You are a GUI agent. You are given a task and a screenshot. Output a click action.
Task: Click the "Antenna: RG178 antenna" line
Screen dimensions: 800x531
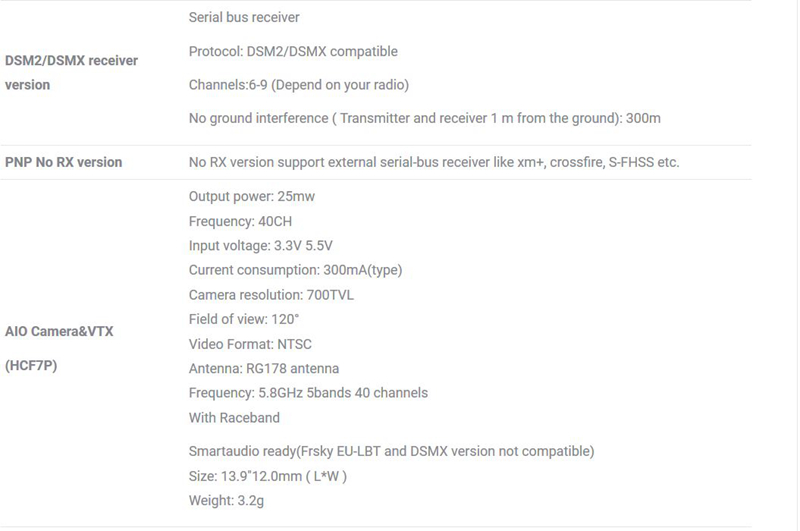coord(264,368)
